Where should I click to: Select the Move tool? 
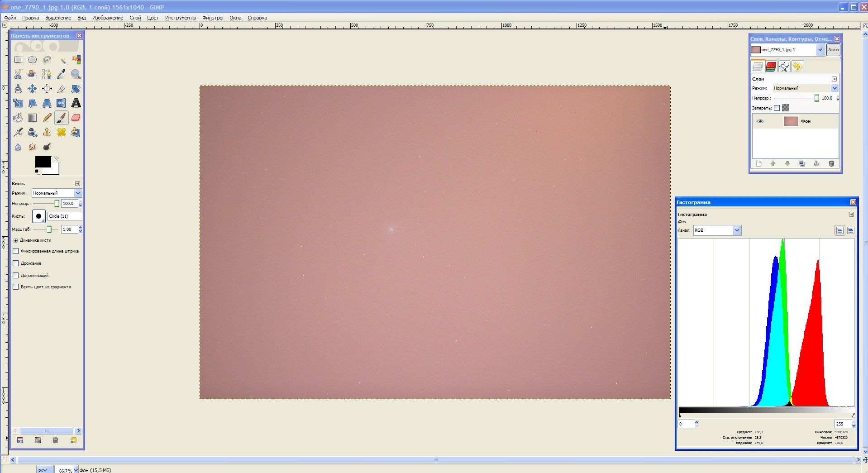tap(33, 89)
